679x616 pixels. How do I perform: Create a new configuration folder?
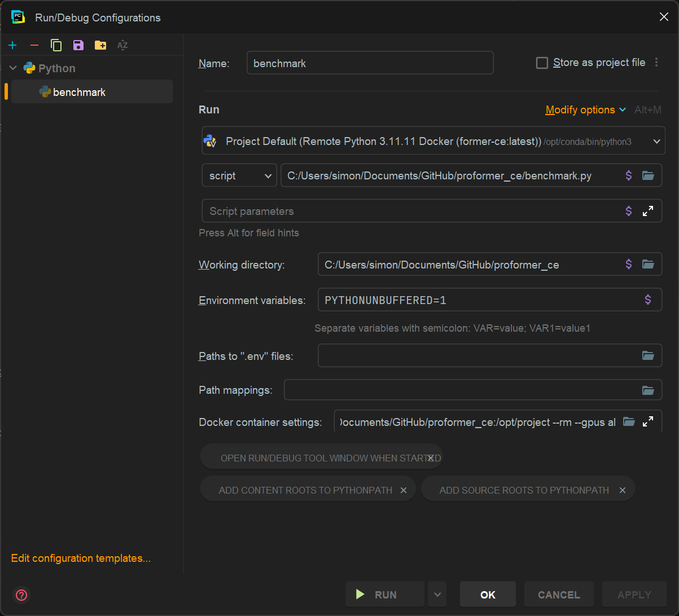[100, 45]
